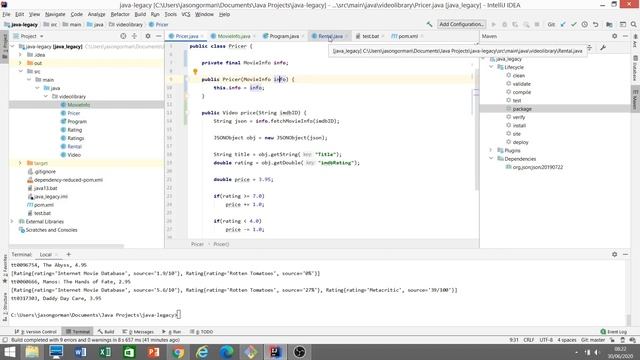
Task: Show Git history clock icon
Action: pos(584,24)
